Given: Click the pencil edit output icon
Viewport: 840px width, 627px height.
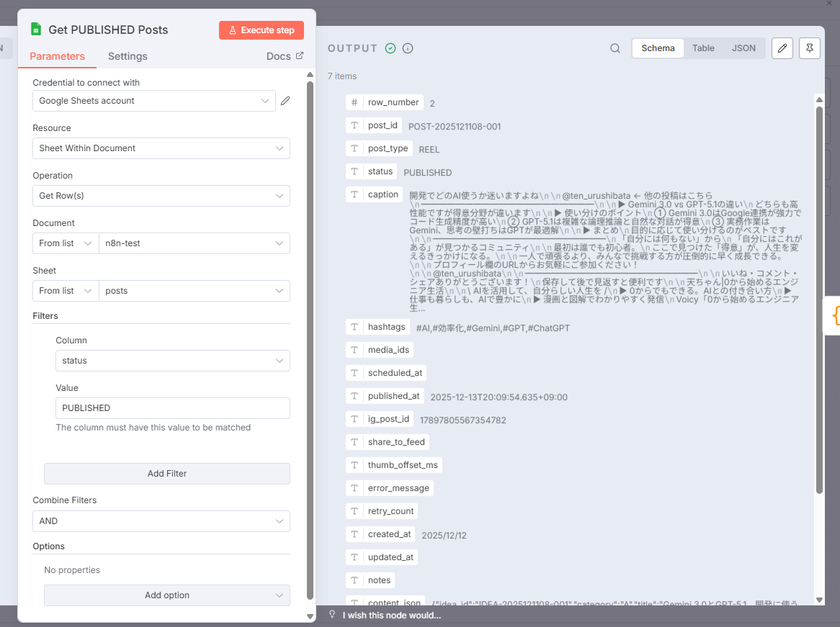Looking at the screenshot, I should coord(782,48).
